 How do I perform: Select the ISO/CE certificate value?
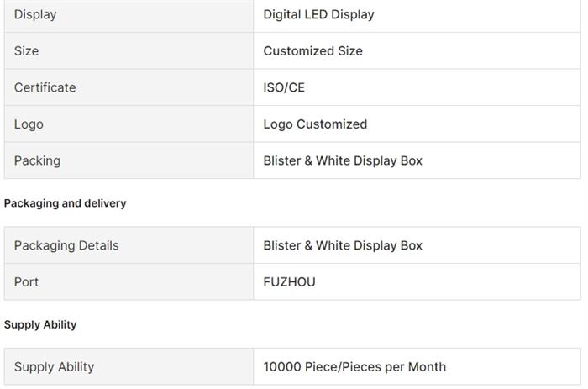284,87
